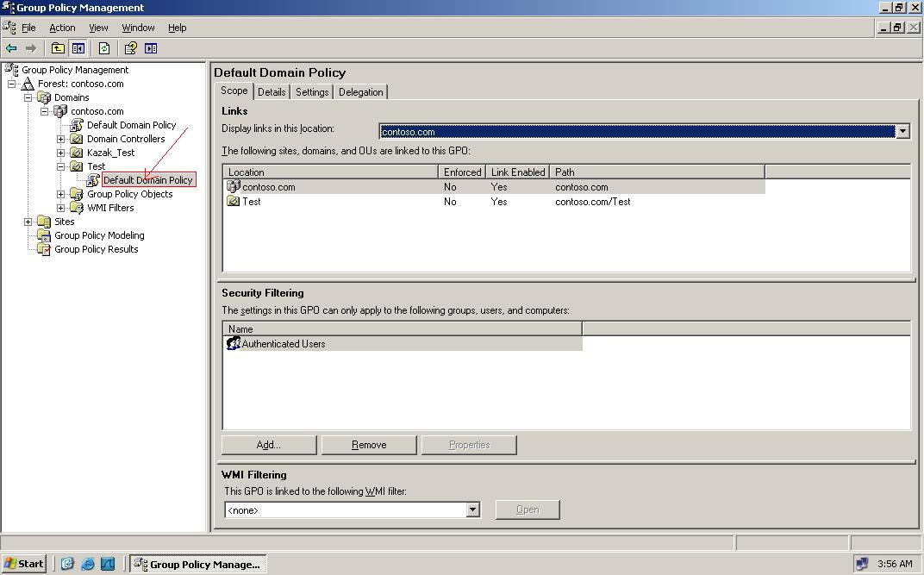The height and width of the screenshot is (575, 924).
Task: Expand the Sites node
Action: coord(28,222)
